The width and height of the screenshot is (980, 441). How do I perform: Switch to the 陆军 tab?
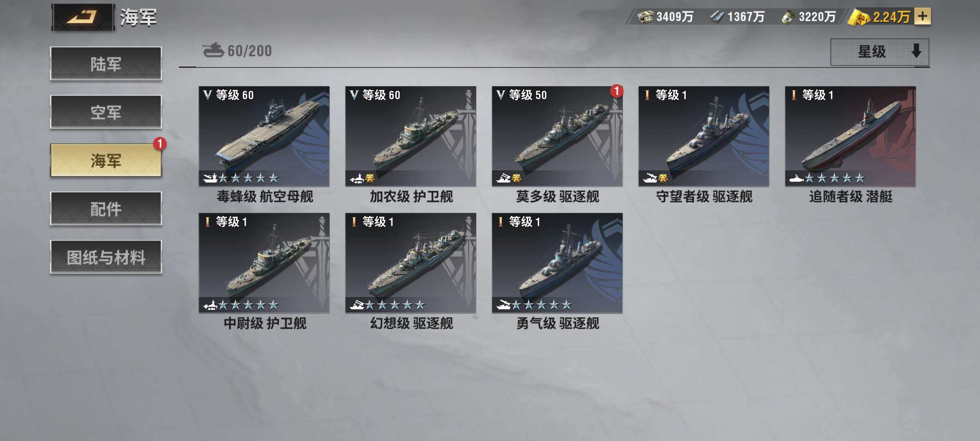(x=106, y=64)
